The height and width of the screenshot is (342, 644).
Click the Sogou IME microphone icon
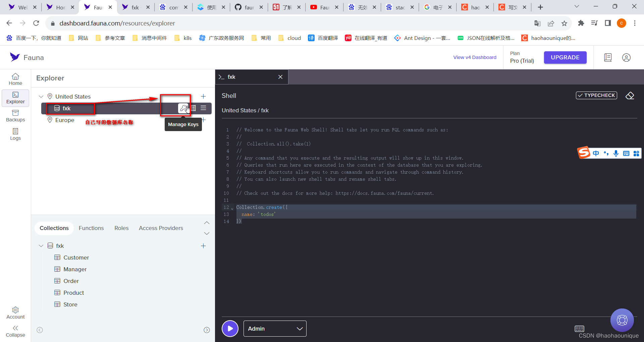[616, 153]
